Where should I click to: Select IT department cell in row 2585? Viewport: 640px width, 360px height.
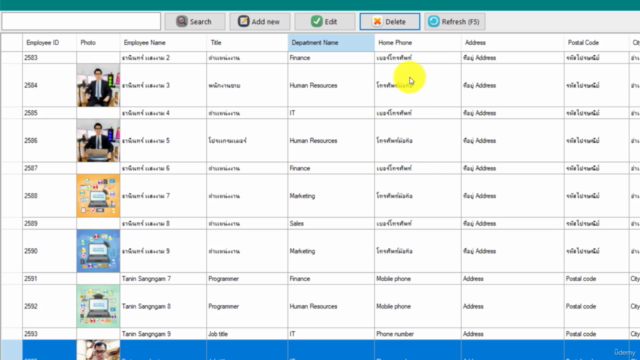click(x=331, y=113)
